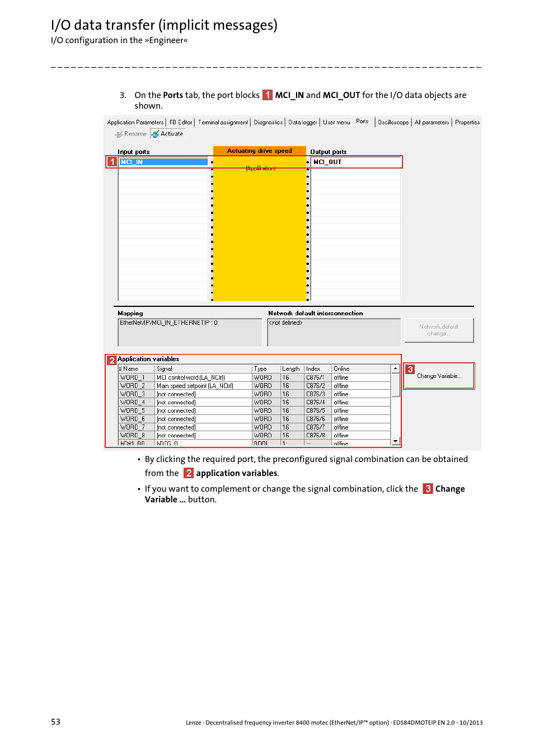534x756 pixels.
Task: Click the variables list scrollbar thumb
Action: pyautogui.click(x=396, y=385)
